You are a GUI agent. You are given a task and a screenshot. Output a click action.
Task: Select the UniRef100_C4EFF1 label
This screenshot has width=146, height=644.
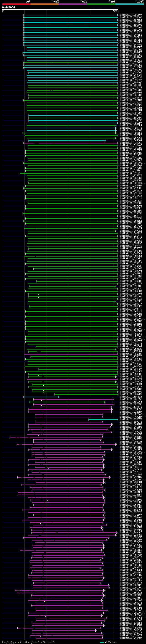pyautogui.click(x=131, y=485)
